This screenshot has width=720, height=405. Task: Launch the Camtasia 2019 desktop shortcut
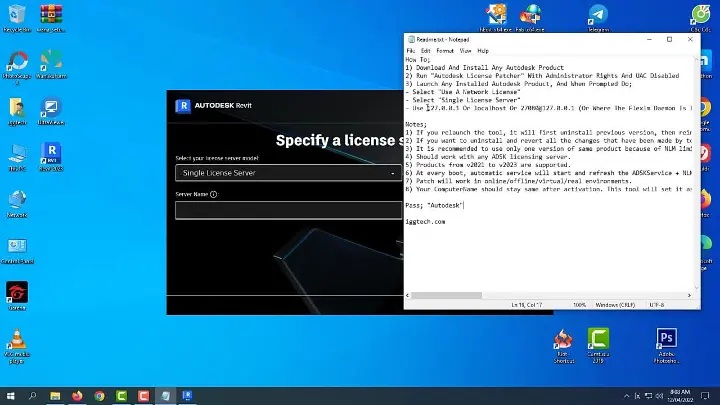[x=598, y=342]
